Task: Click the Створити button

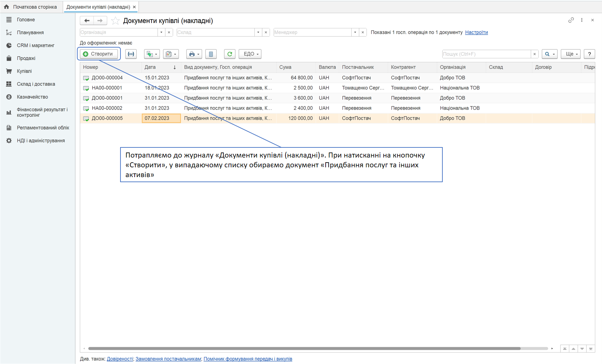Action: tap(99, 54)
